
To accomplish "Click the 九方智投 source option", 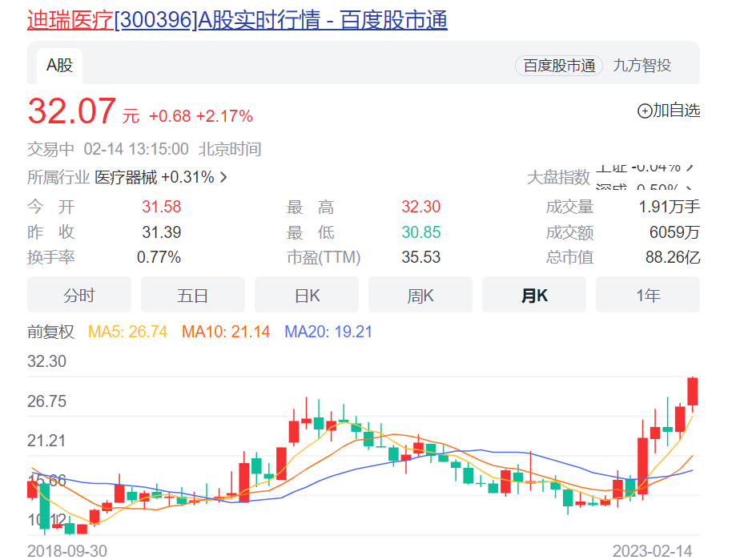I will pyautogui.click(x=642, y=66).
